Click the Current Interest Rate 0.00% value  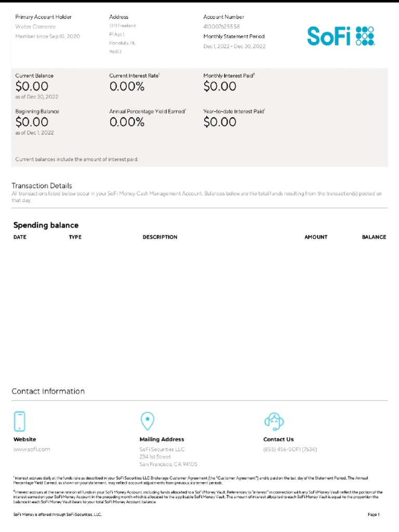(127, 86)
